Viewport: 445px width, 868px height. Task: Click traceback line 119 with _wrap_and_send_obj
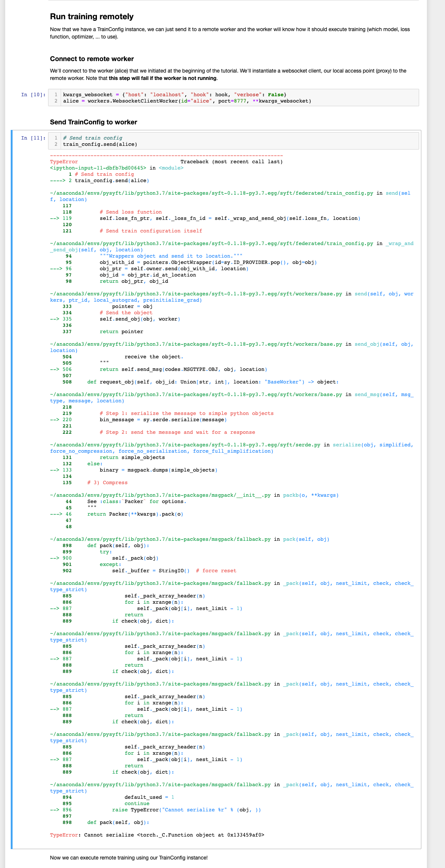point(205,218)
